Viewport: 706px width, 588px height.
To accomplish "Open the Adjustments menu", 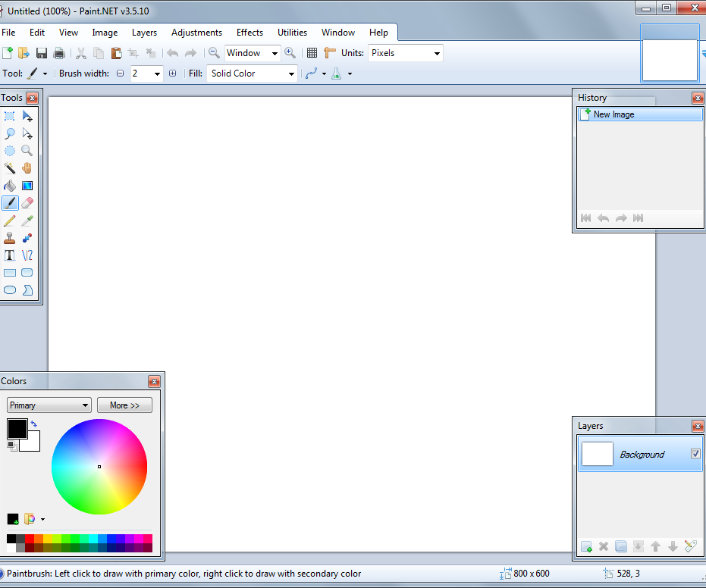I will coord(196,32).
